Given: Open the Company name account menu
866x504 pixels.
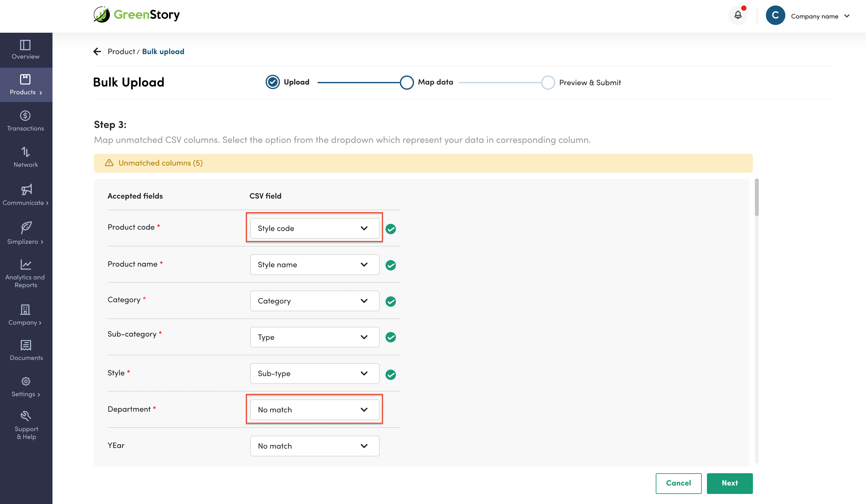Looking at the screenshot, I should (x=814, y=16).
